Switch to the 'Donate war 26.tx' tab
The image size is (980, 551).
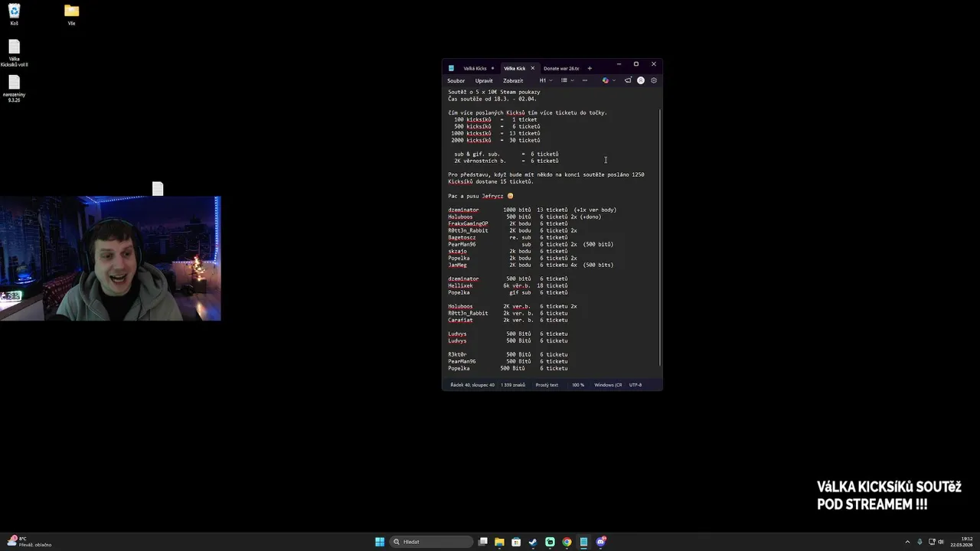click(x=561, y=68)
